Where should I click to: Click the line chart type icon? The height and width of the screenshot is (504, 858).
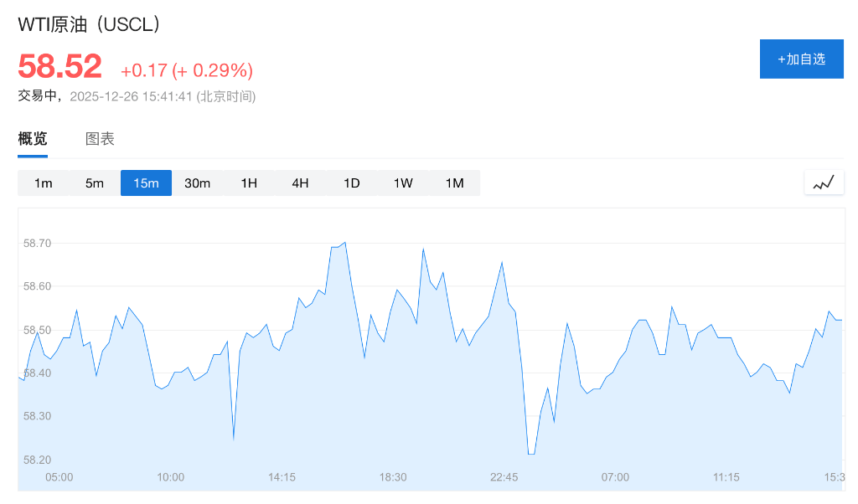tap(823, 183)
